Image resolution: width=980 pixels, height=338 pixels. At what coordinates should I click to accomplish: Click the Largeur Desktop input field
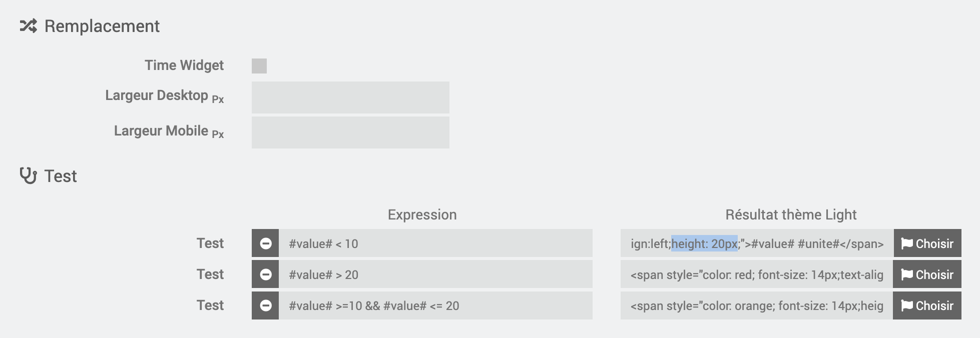pos(350,97)
